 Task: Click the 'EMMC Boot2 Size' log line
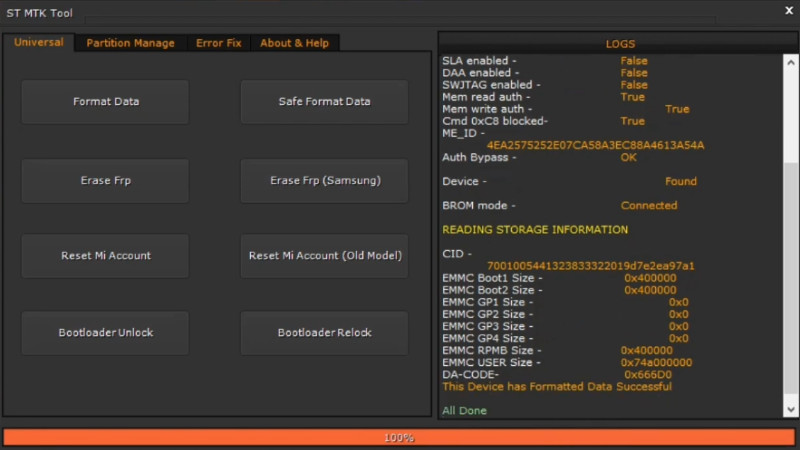tap(559, 290)
